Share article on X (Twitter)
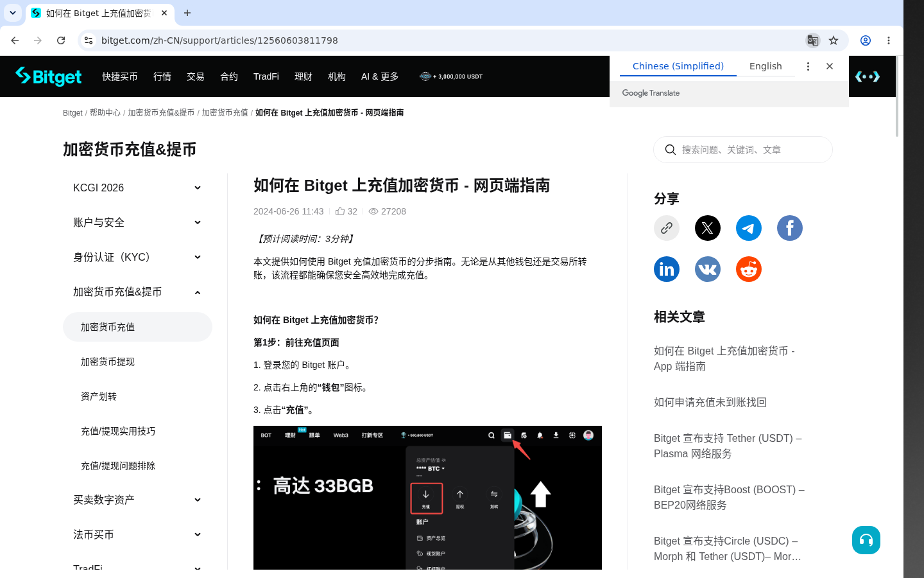Image resolution: width=924 pixels, height=578 pixels. pos(708,228)
